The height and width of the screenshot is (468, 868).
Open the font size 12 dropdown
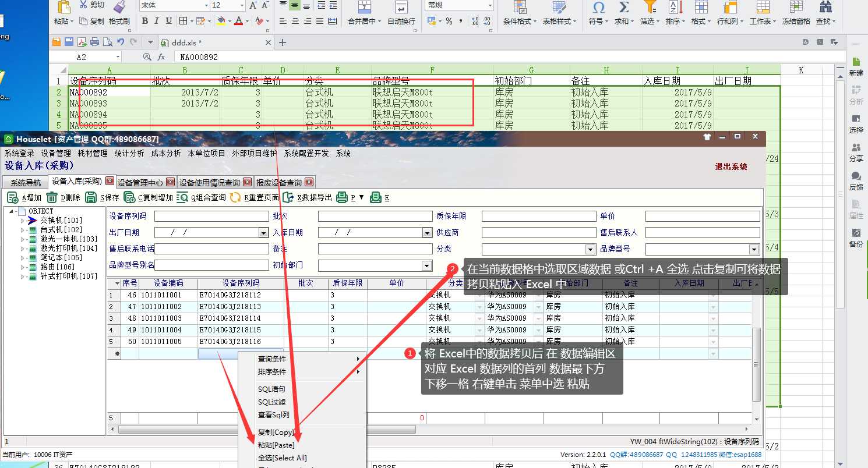tap(241, 5)
